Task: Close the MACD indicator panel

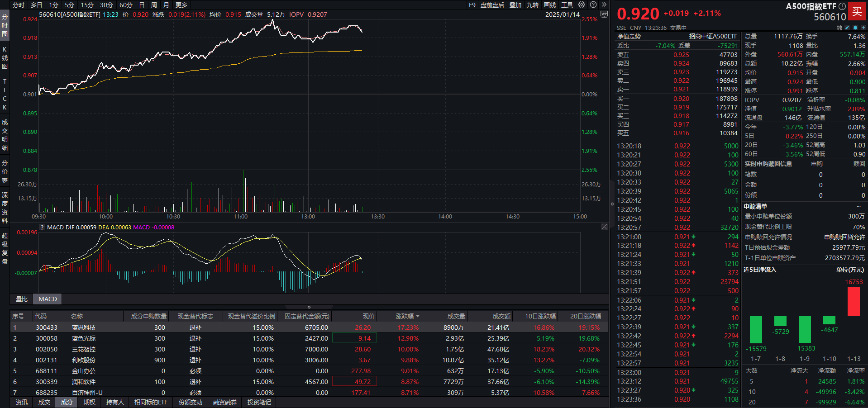Action: pyautogui.click(x=604, y=227)
